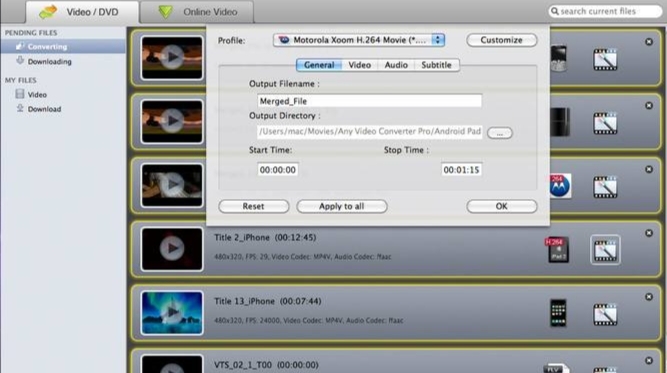
Task: Open edit clip icon for Title 13_iPhone
Action: (x=605, y=315)
